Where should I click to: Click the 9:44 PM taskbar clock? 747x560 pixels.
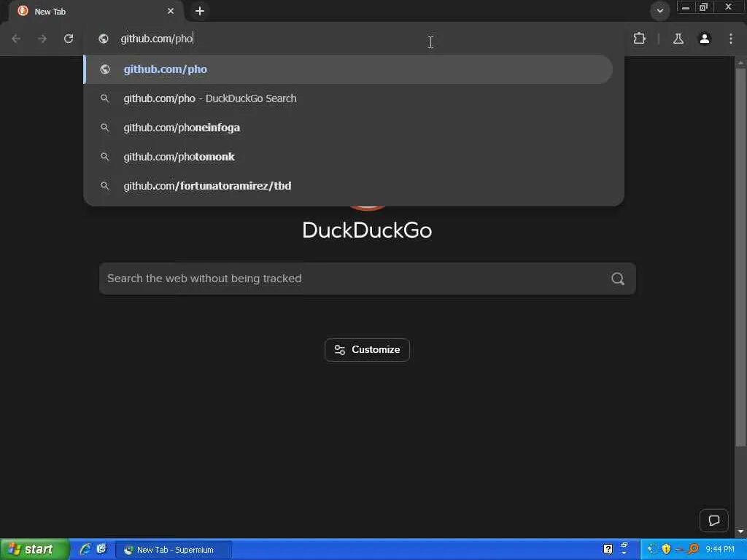click(720, 549)
